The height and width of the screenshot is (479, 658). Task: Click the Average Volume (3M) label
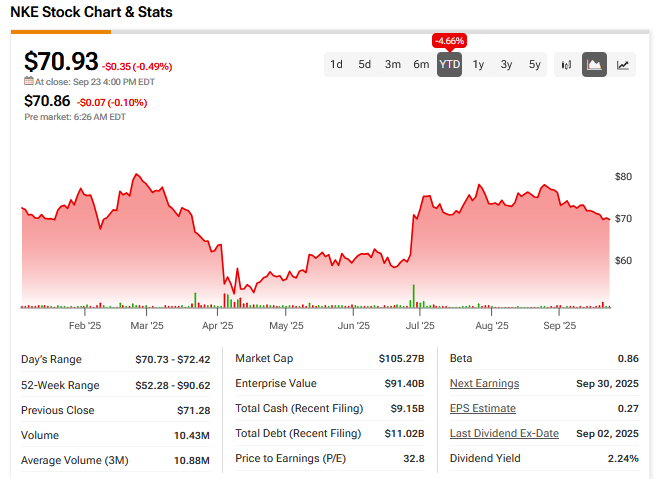pos(75,461)
